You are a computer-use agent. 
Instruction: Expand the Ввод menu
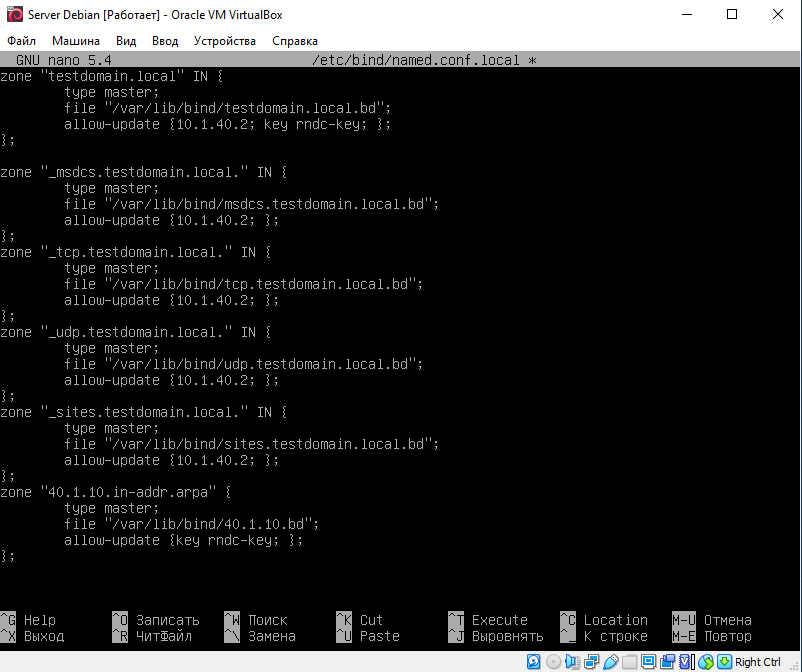(x=165, y=41)
